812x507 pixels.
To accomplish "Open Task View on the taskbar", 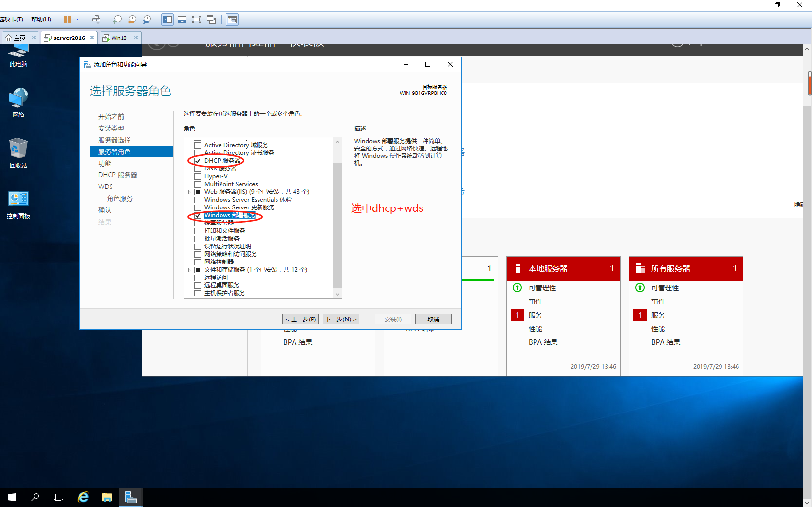I will click(x=58, y=497).
